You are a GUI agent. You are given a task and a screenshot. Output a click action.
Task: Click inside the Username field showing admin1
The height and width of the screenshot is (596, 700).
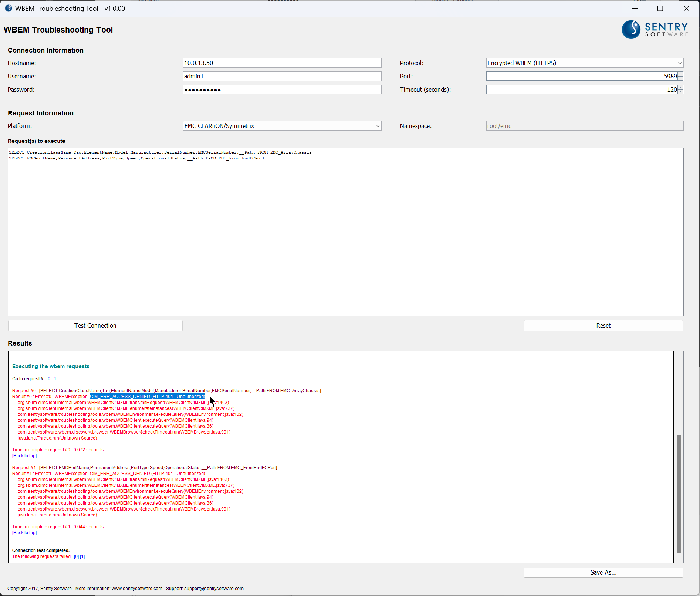tap(282, 76)
